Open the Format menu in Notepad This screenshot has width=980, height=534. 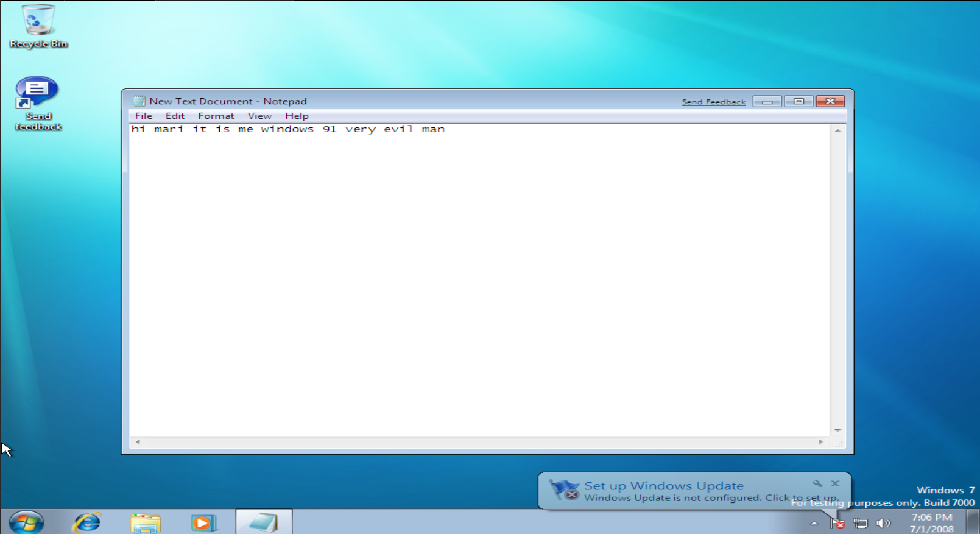coord(216,116)
